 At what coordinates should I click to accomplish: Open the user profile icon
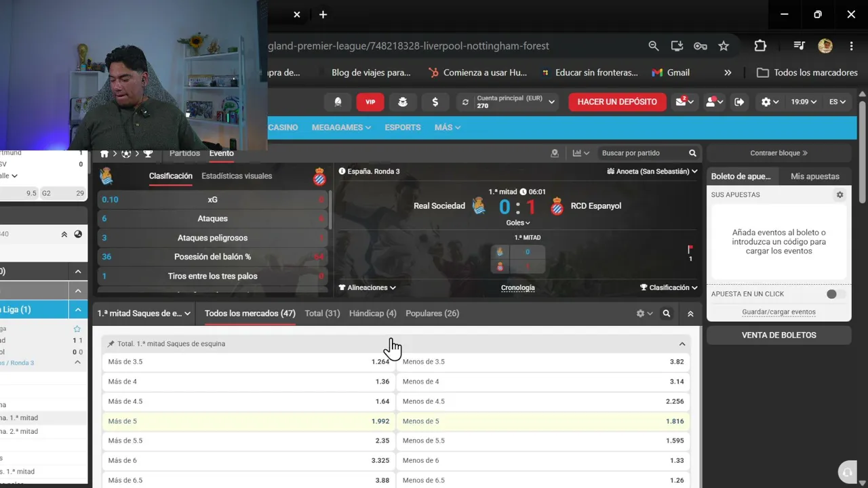click(714, 102)
